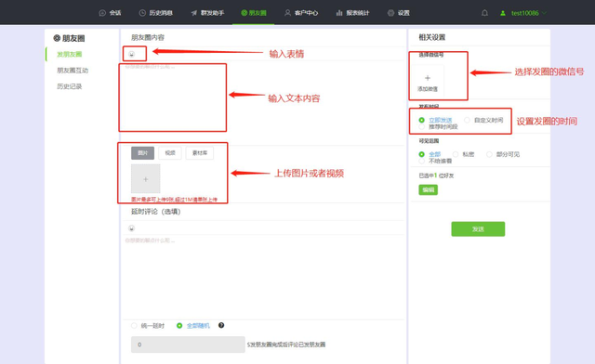Open the 会话 chat tab
The image size is (595, 364).
[x=110, y=13]
